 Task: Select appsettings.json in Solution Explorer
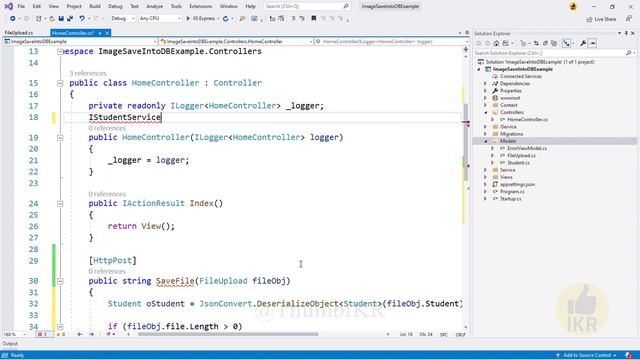tap(518, 184)
